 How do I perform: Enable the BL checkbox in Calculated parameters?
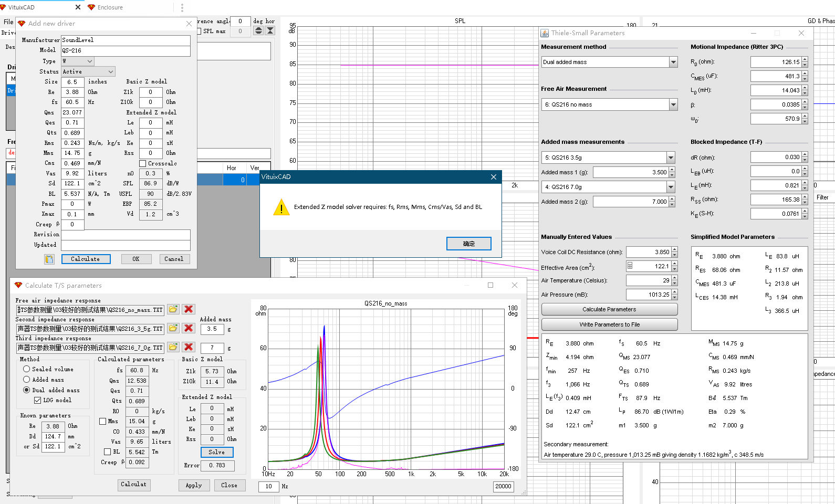(x=108, y=451)
